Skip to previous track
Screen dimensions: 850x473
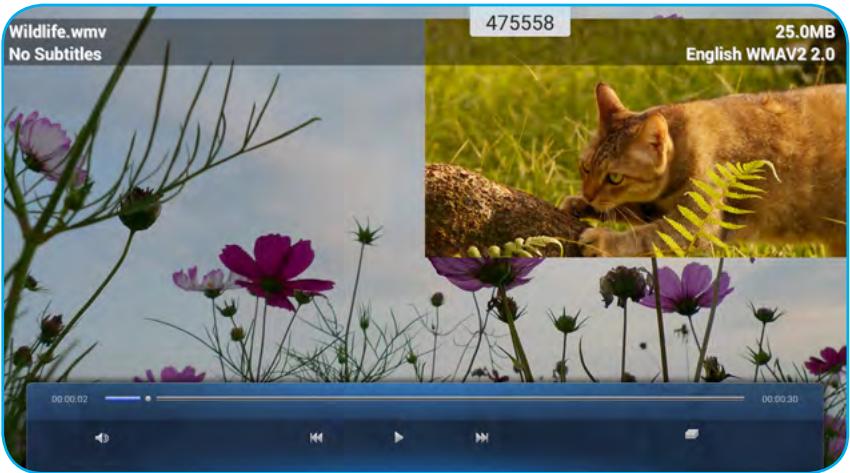click(x=316, y=437)
